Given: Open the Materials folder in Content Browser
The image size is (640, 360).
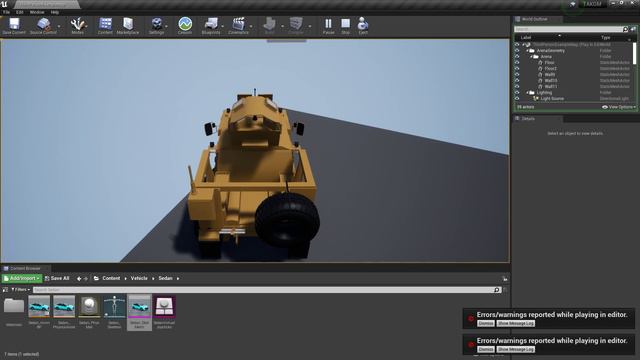Looking at the screenshot, I should pos(14,307).
